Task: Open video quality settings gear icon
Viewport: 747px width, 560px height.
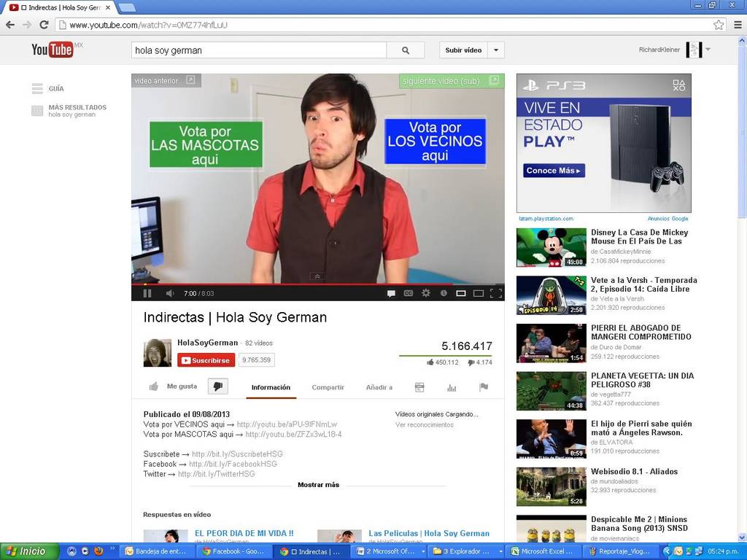Action: pos(426,293)
